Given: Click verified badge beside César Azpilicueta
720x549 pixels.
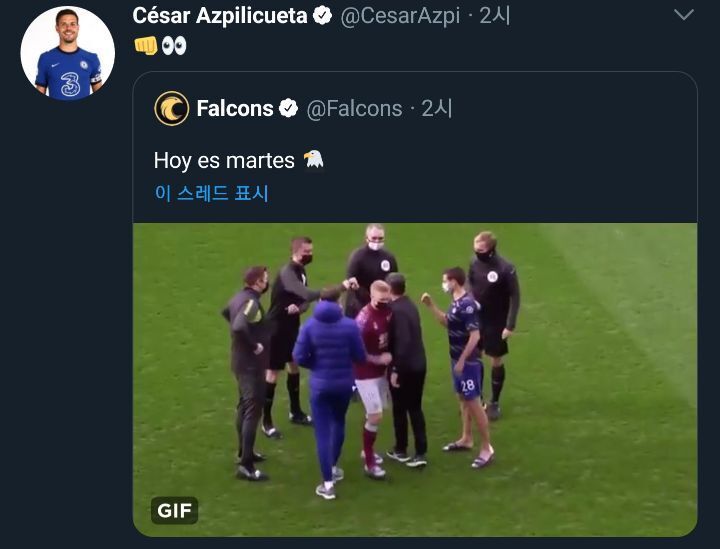Looking at the screenshot, I should point(322,16).
